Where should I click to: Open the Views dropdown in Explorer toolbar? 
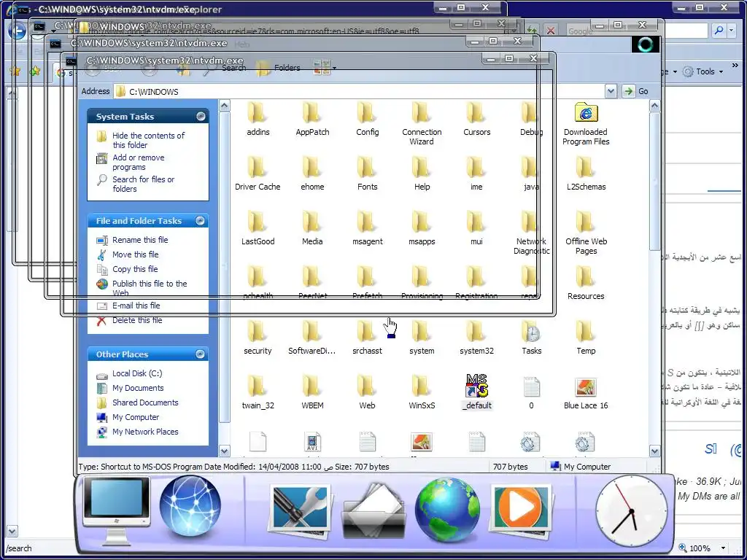click(334, 68)
